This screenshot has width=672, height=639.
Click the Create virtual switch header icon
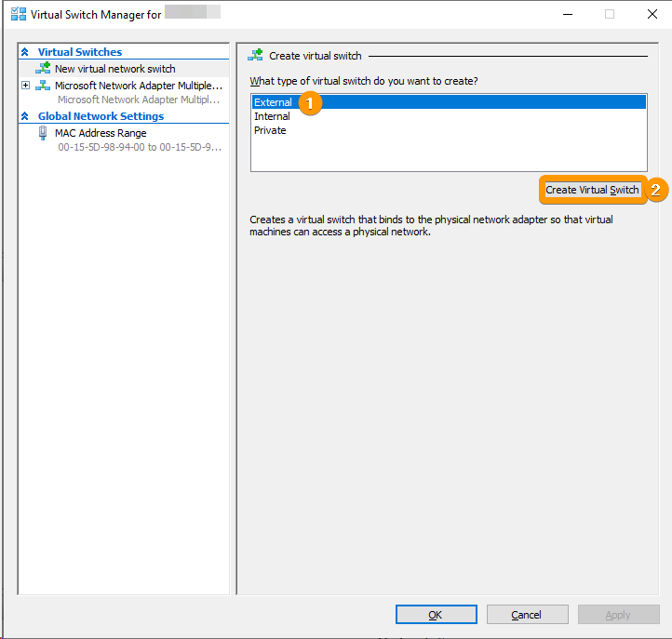pos(255,55)
